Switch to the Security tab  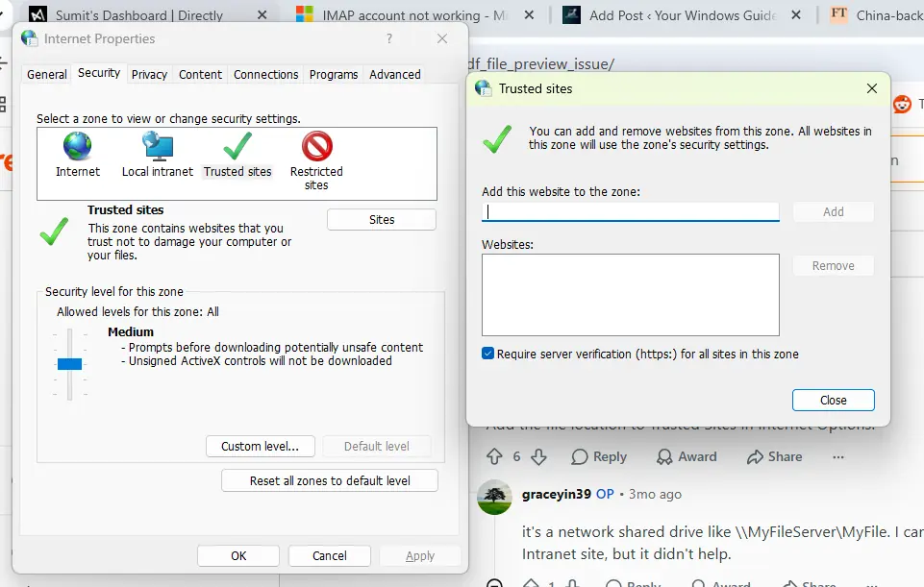99,73
